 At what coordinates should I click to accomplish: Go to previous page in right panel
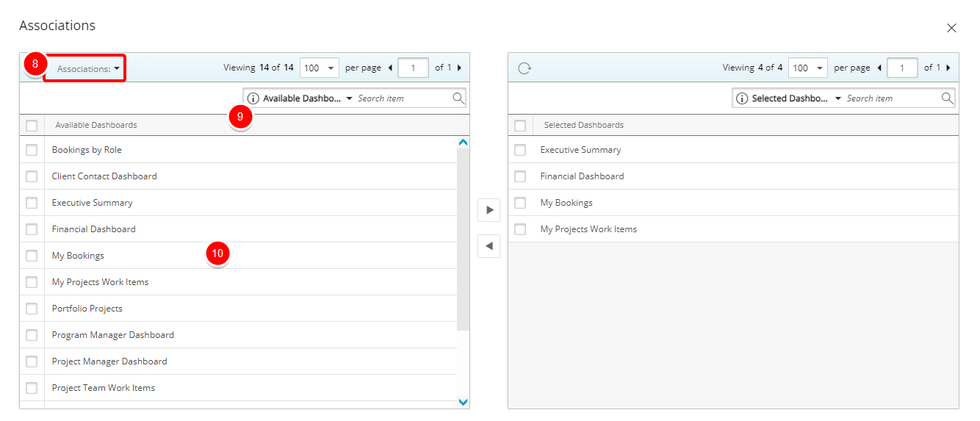tap(879, 68)
